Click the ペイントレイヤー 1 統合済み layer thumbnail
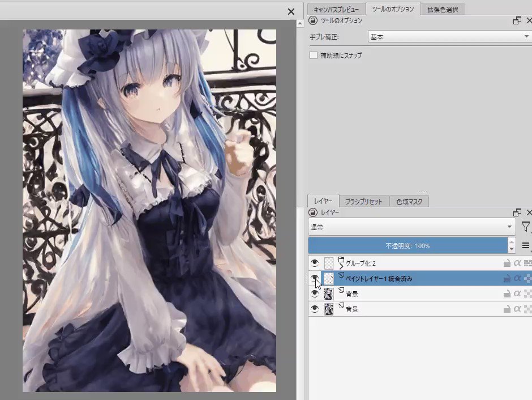532x400 pixels. 329,278
